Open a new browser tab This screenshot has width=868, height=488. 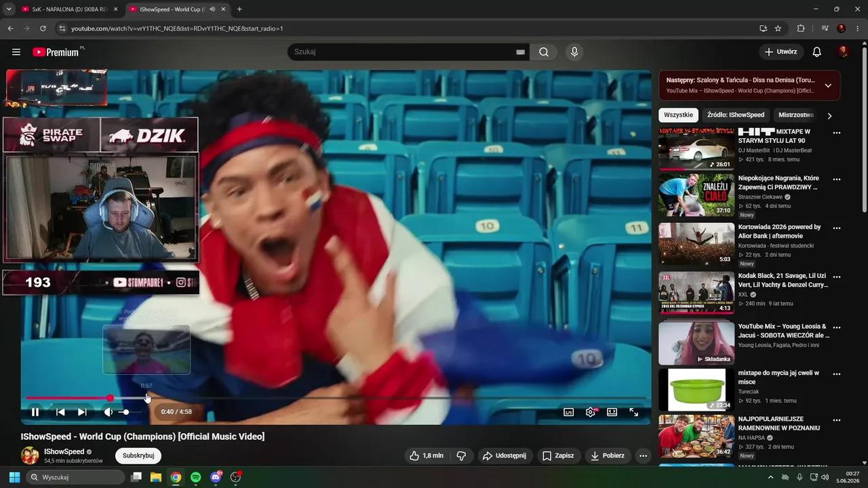pyautogui.click(x=239, y=9)
